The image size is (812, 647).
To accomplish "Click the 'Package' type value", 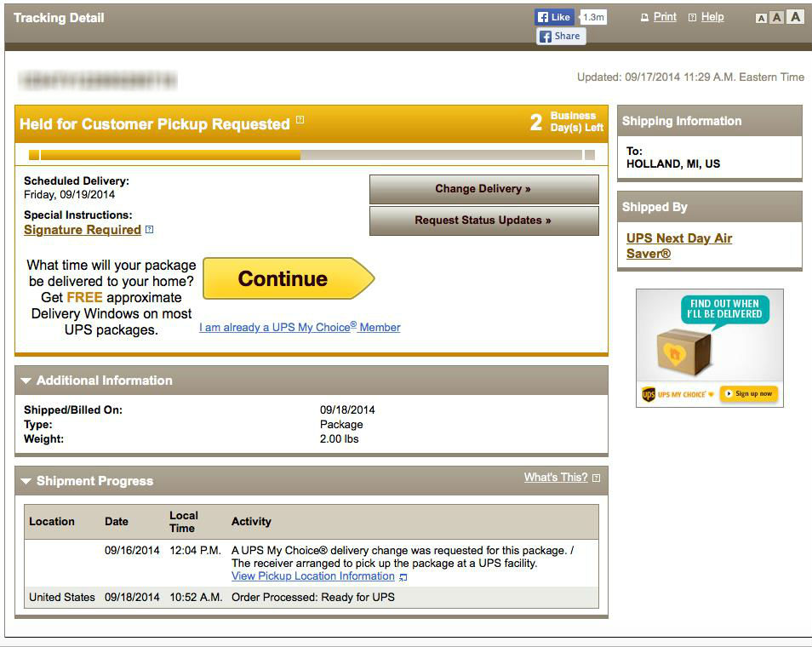I will pos(341,425).
